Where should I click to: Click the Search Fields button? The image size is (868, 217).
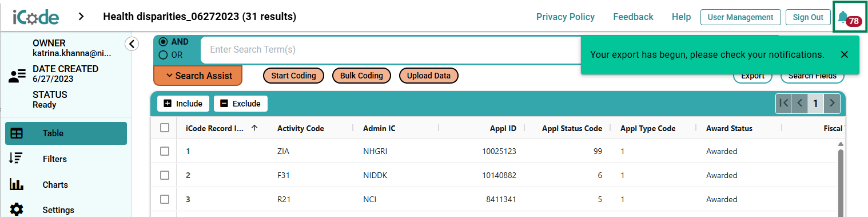(812, 76)
